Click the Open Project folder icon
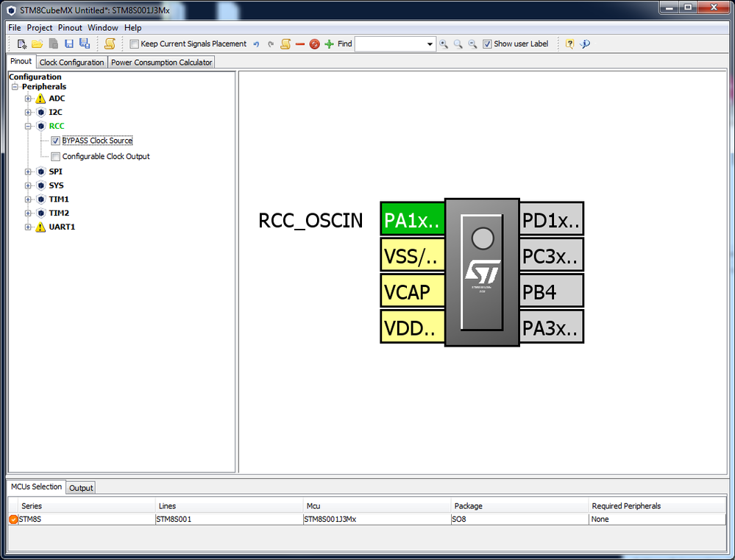This screenshot has width=735, height=560. coord(38,44)
